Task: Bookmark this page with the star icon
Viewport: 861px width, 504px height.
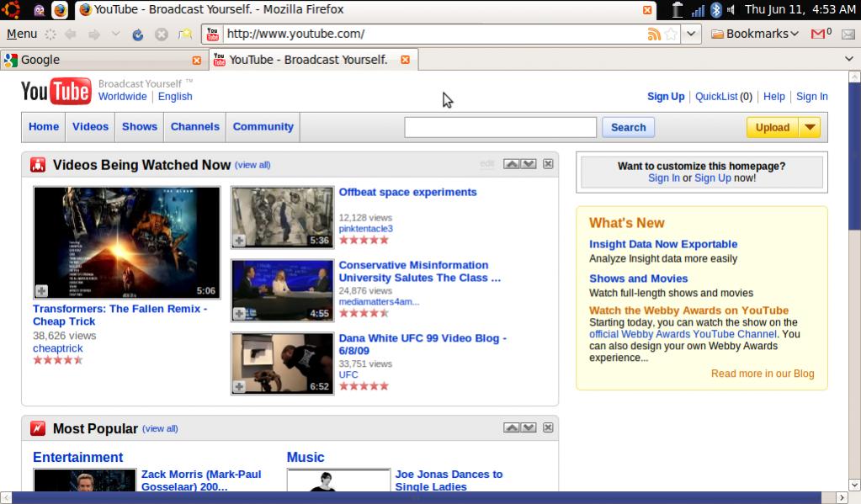Action: pyautogui.click(x=671, y=34)
